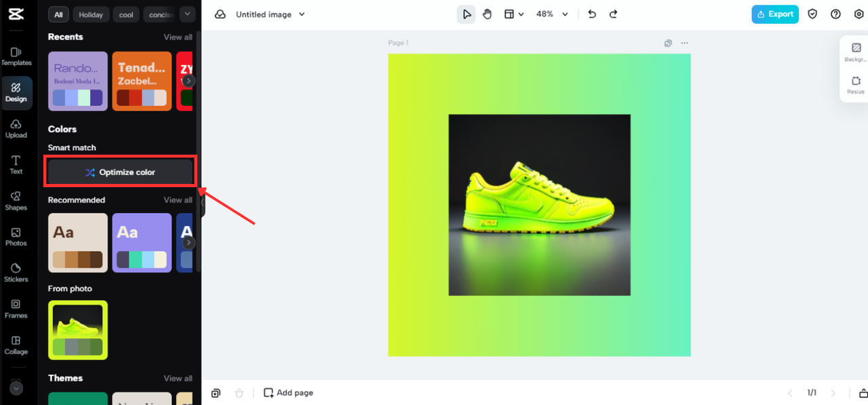Screen dimensions: 868x405
Task: Click the Add page button
Action: point(288,393)
